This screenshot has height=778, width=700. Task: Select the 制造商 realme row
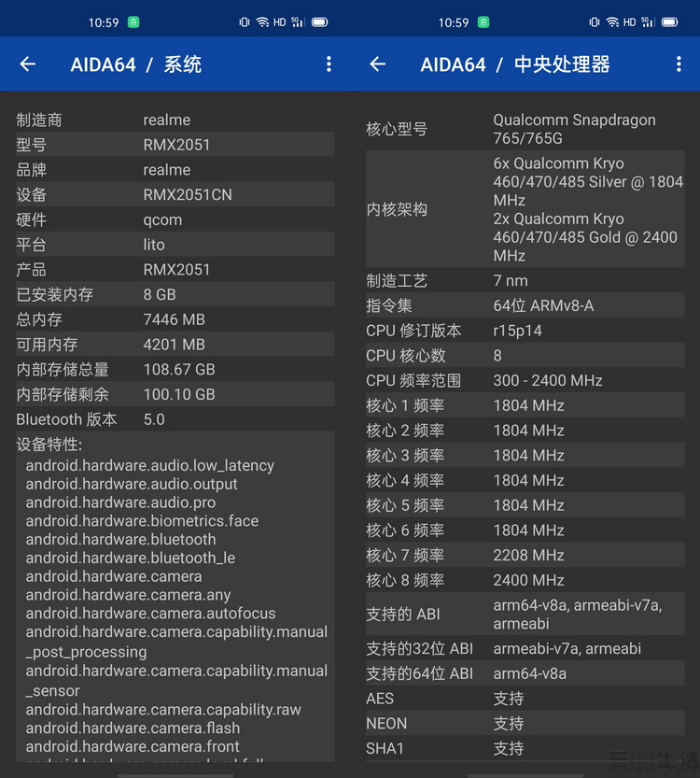(x=175, y=120)
